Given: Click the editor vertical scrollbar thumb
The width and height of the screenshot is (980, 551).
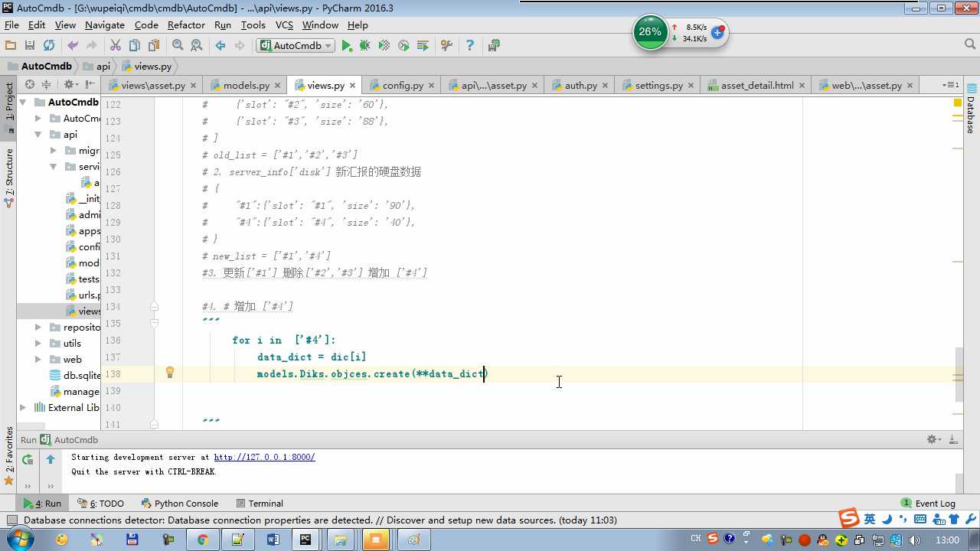Looking at the screenshot, I should 960,375.
